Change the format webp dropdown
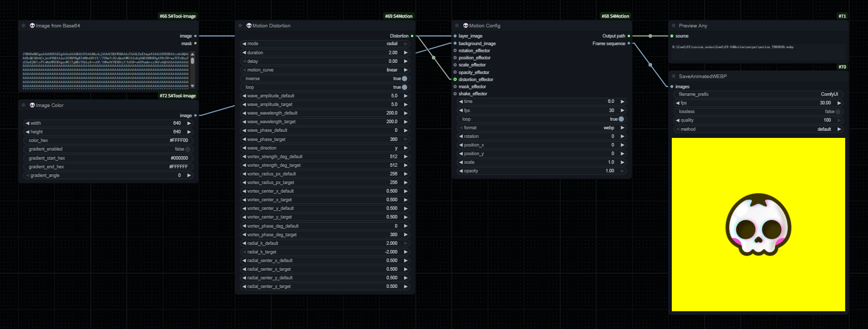868x329 pixels. [541, 128]
